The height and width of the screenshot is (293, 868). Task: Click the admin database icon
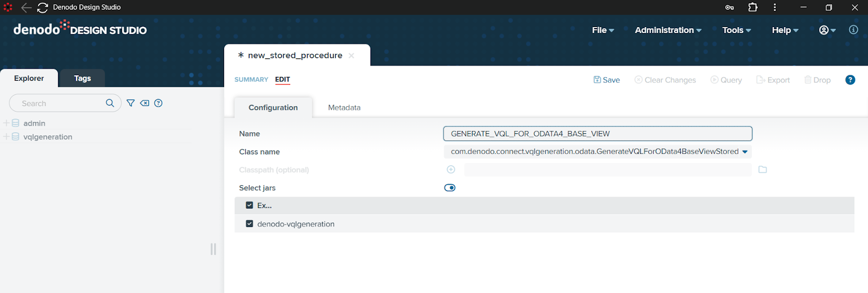point(16,123)
